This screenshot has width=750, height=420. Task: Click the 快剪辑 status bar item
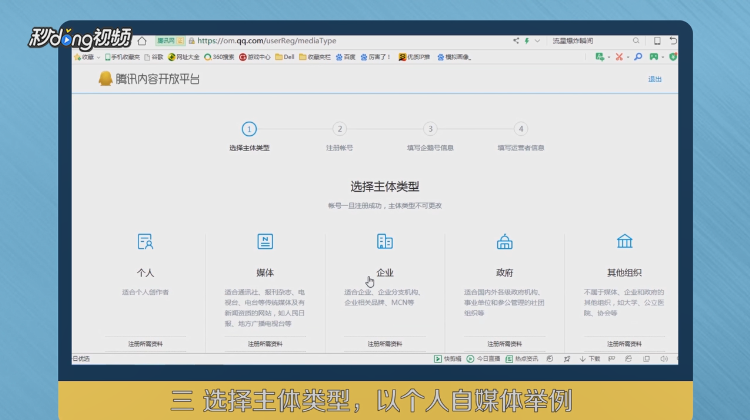[448, 359]
